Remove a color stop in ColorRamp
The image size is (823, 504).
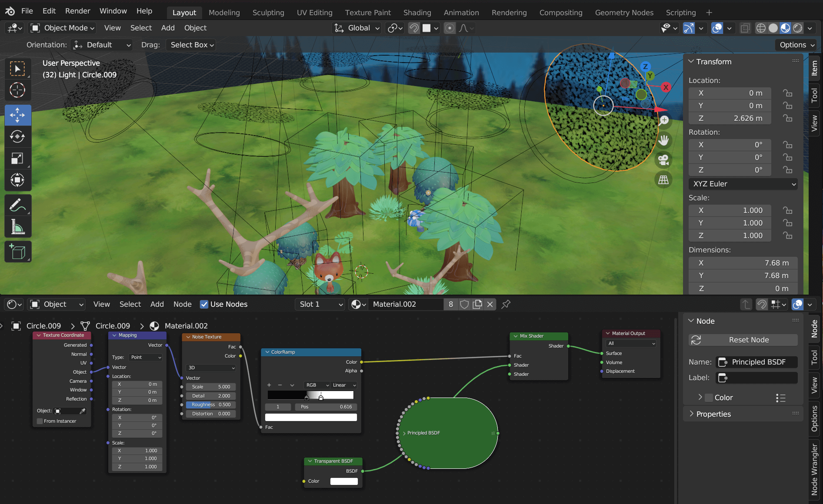[280, 385]
